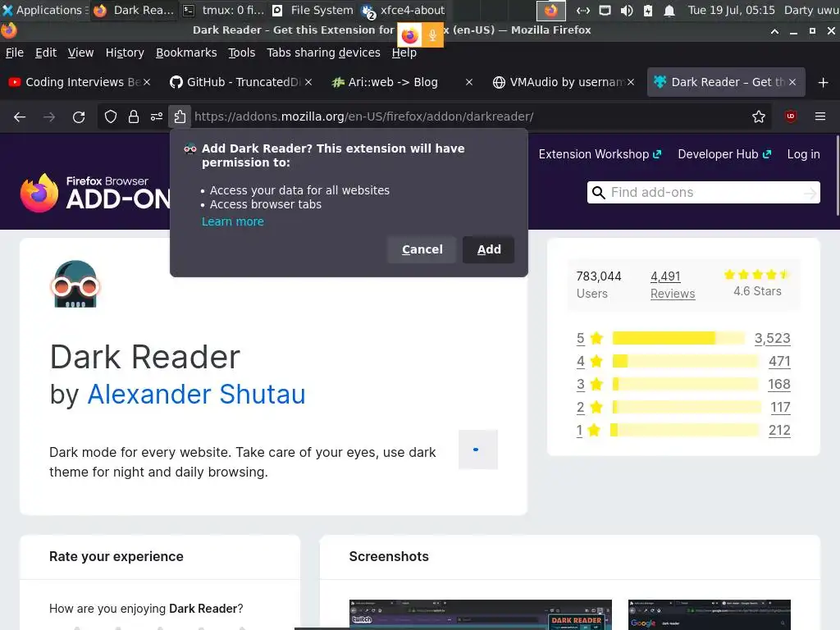Click the microphone sharing indicator icon
This screenshot has width=840, height=630.
(432, 35)
